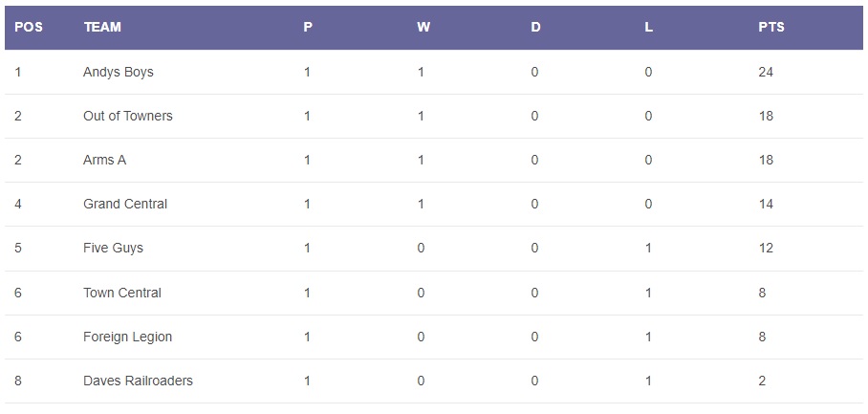Screen dimensions: 868x414
Task: Click Andys Boys' 24 points value
Action: [x=766, y=72]
